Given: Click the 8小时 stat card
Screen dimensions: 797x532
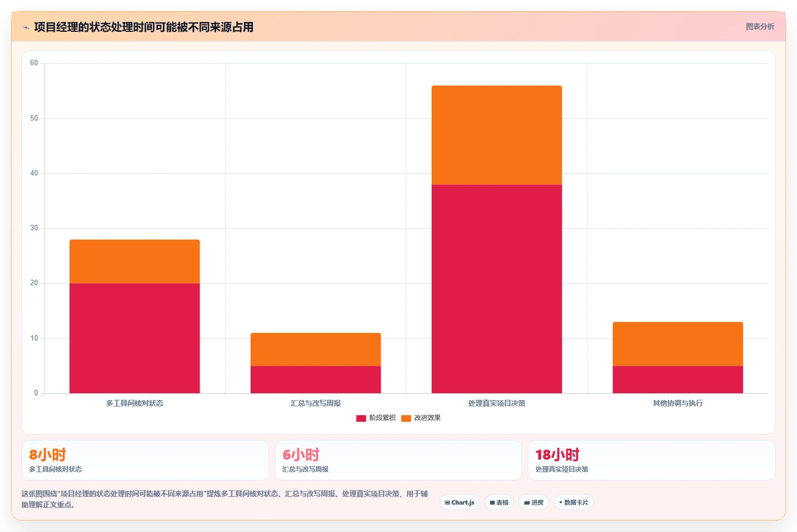Looking at the screenshot, I should [x=145, y=460].
